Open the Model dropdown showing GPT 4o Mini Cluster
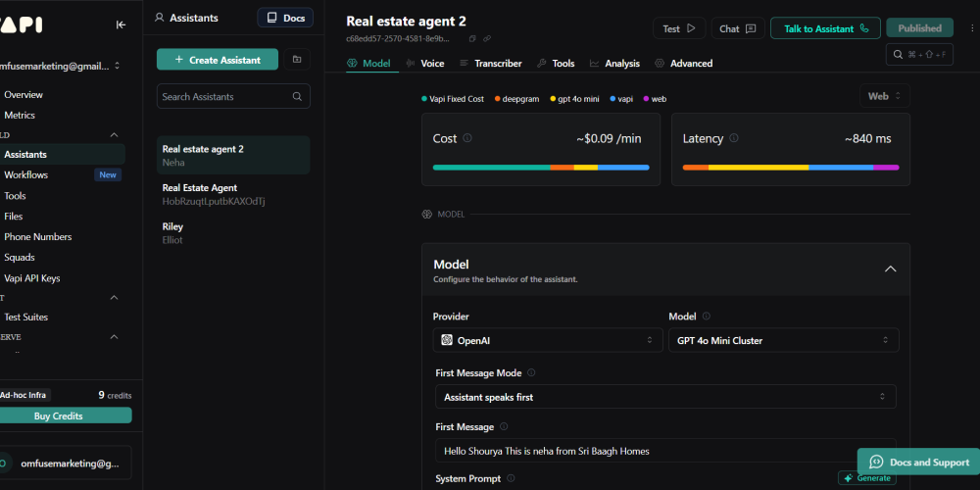Image resolution: width=980 pixels, height=490 pixels. pyautogui.click(x=784, y=340)
